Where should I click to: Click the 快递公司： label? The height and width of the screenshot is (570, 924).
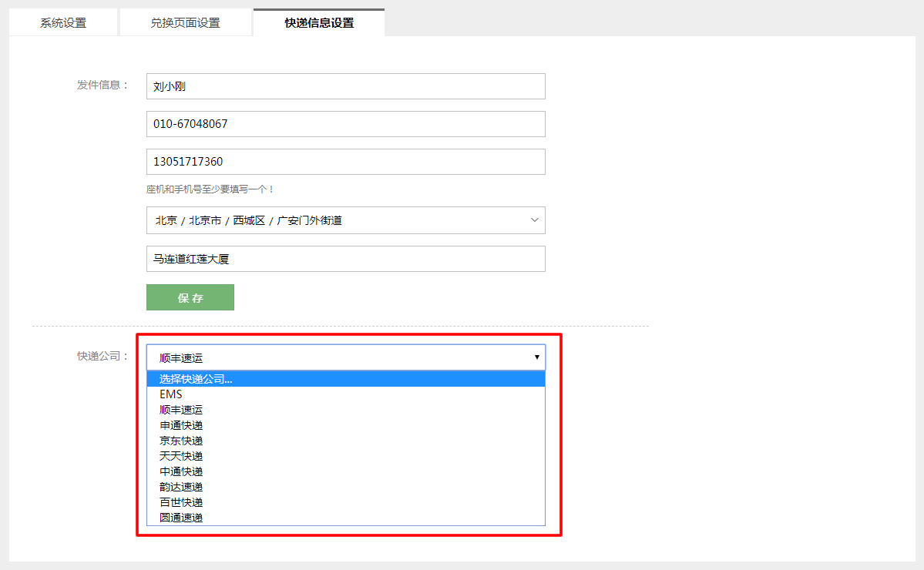[x=102, y=356]
